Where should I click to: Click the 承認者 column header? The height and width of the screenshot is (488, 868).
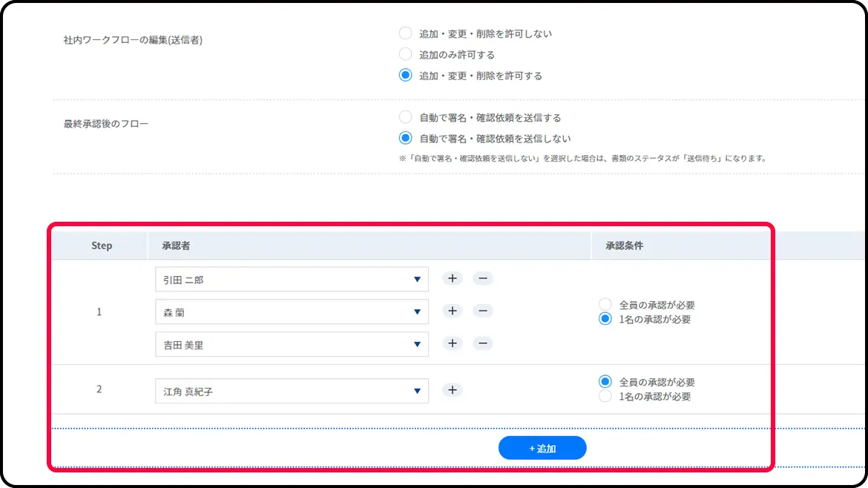[176, 245]
